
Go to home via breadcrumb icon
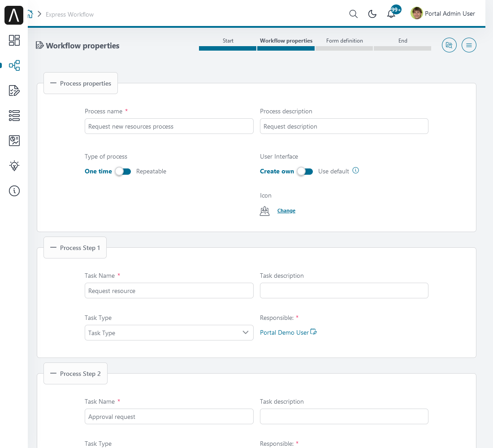(x=30, y=14)
